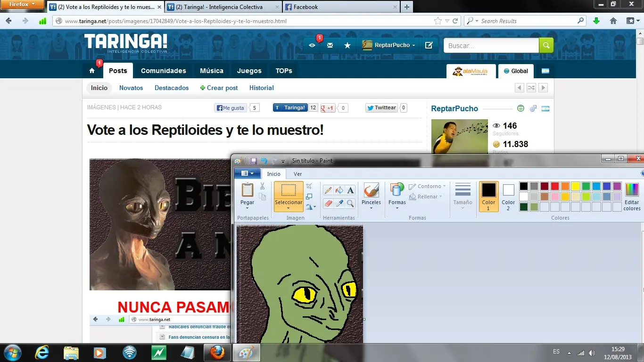
Task: Open the Juegos section on Taringa
Action: [x=249, y=71]
